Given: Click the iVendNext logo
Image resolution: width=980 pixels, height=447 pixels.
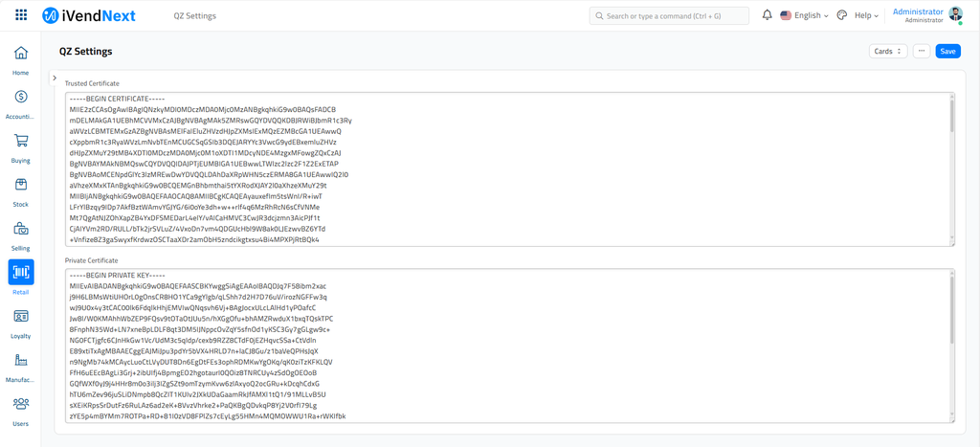Looking at the screenshot, I should click(89, 15).
